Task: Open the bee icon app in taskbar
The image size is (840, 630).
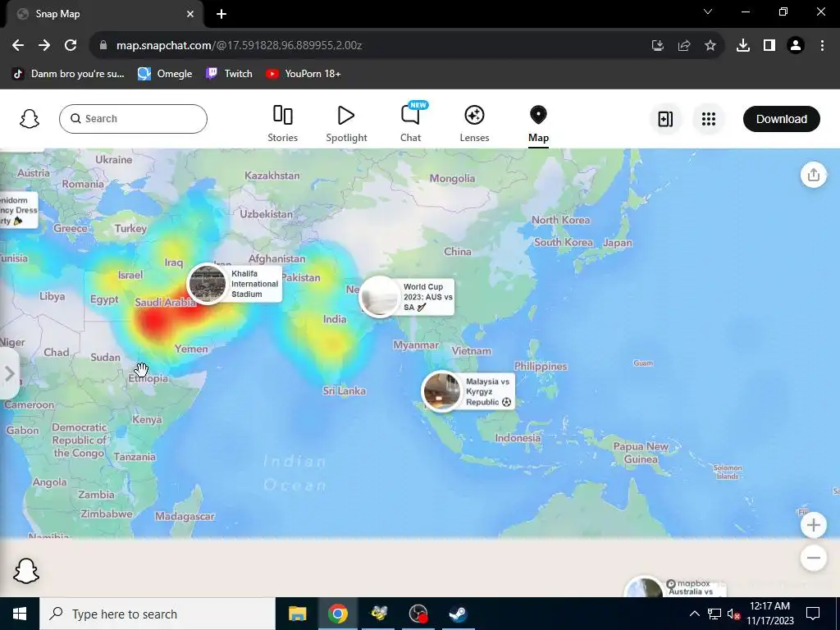Action: coord(379,614)
